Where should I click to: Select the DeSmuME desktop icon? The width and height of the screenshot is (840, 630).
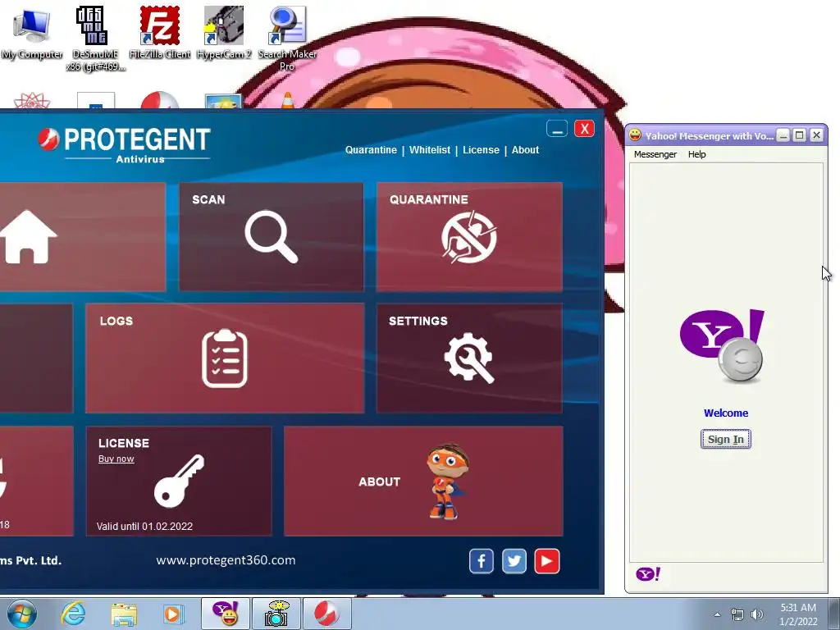95,39
